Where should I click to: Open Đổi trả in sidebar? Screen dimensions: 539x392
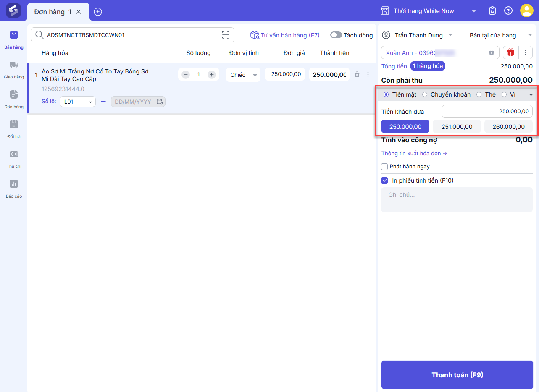tap(14, 129)
